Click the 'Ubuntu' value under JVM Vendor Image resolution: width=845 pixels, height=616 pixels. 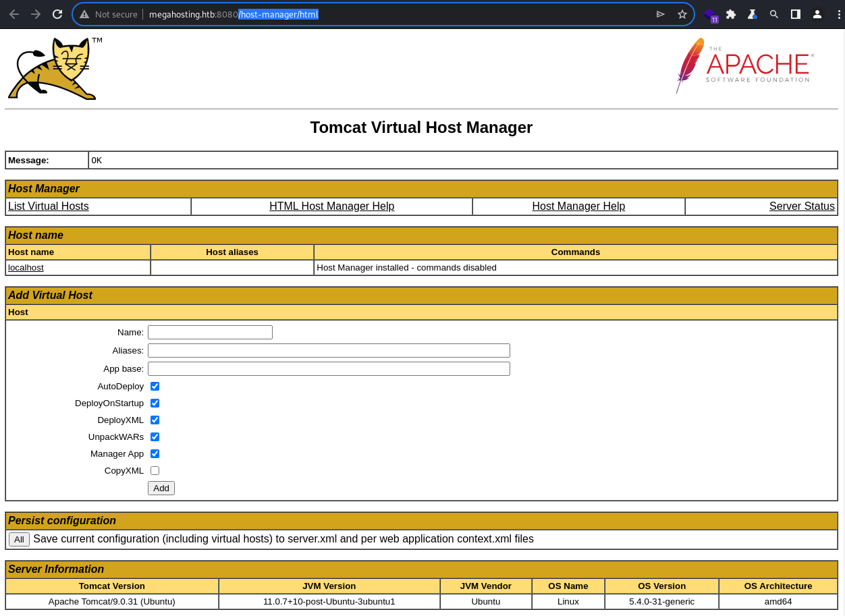486,602
